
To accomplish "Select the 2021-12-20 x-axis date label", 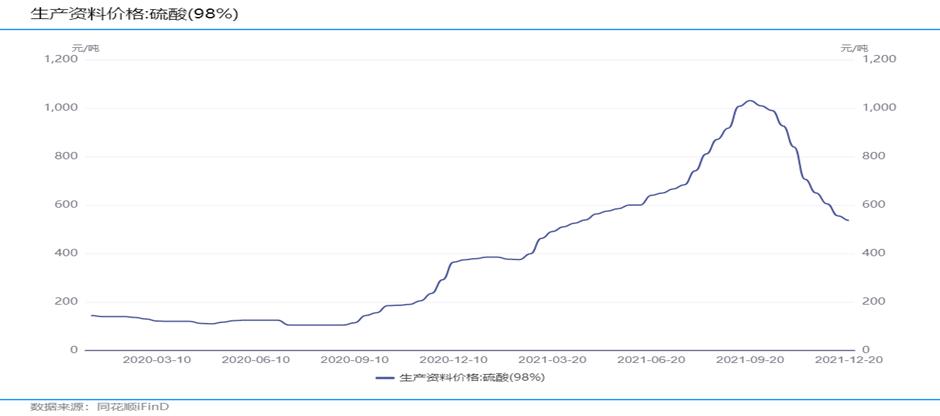I will tap(848, 360).
